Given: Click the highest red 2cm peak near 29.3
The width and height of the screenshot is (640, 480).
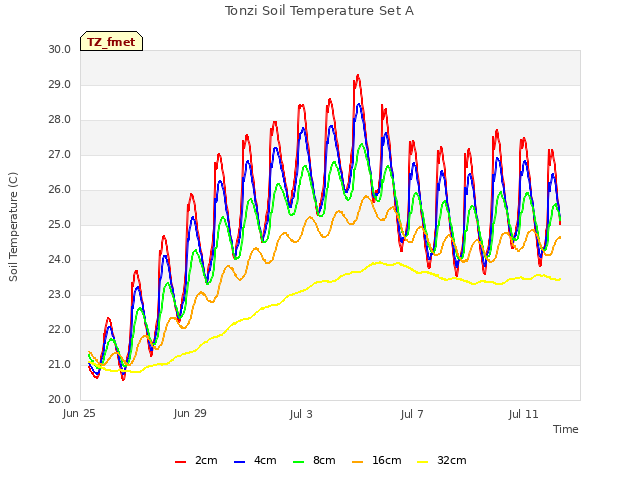Looking at the screenshot, I should [x=358, y=76].
